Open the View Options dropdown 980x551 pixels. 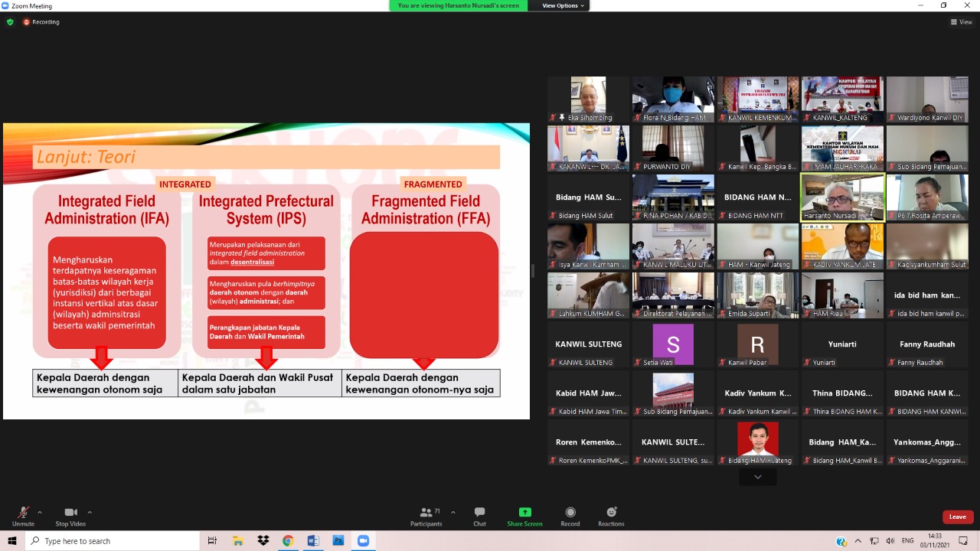(x=563, y=5)
